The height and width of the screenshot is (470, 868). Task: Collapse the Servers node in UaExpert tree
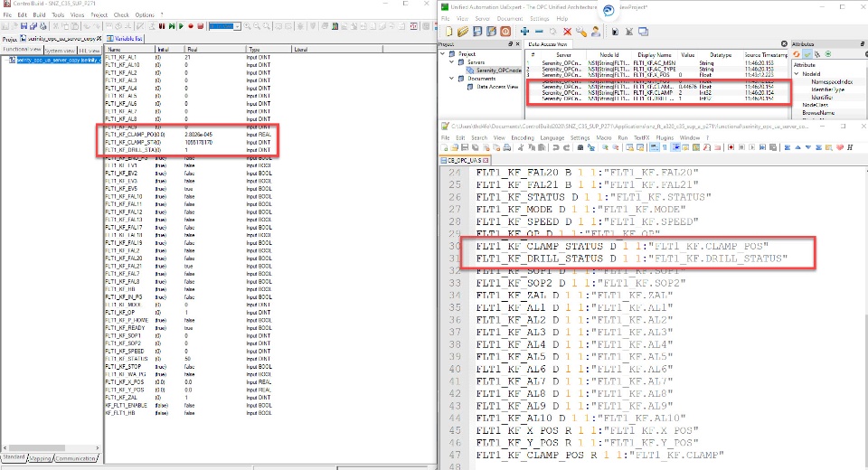click(x=452, y=62)
